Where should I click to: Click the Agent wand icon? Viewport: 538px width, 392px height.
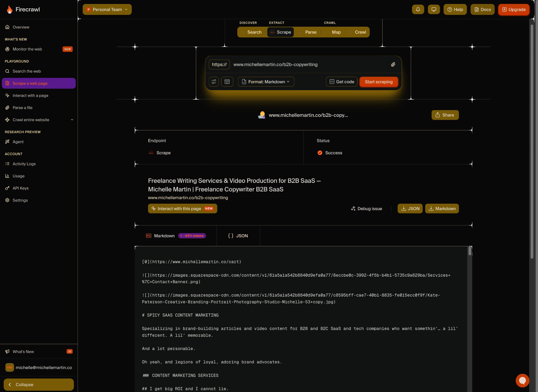7,142
